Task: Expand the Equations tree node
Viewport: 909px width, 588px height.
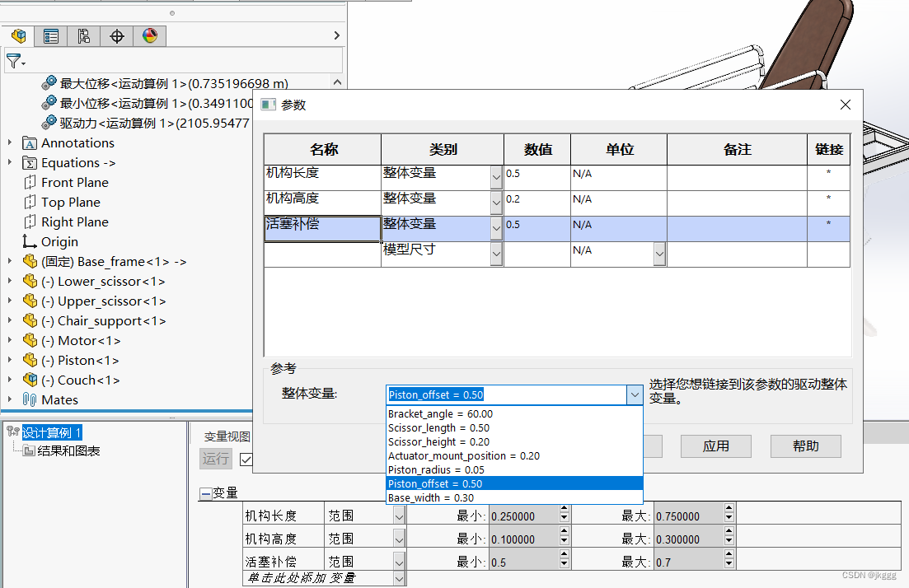Action: (10, 162)
